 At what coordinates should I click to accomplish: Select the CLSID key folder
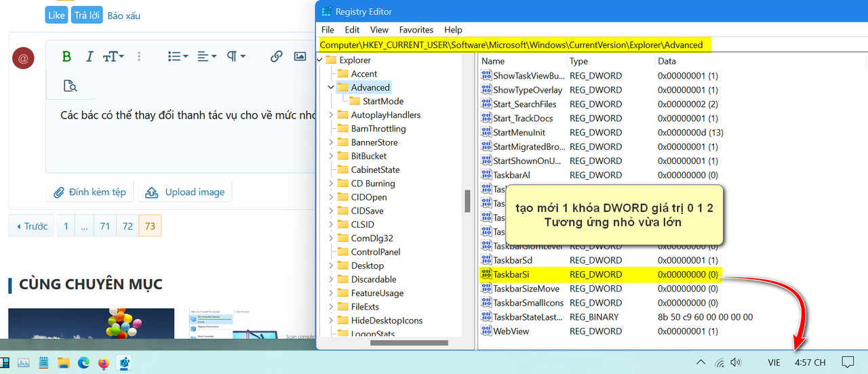coord(356,224)
